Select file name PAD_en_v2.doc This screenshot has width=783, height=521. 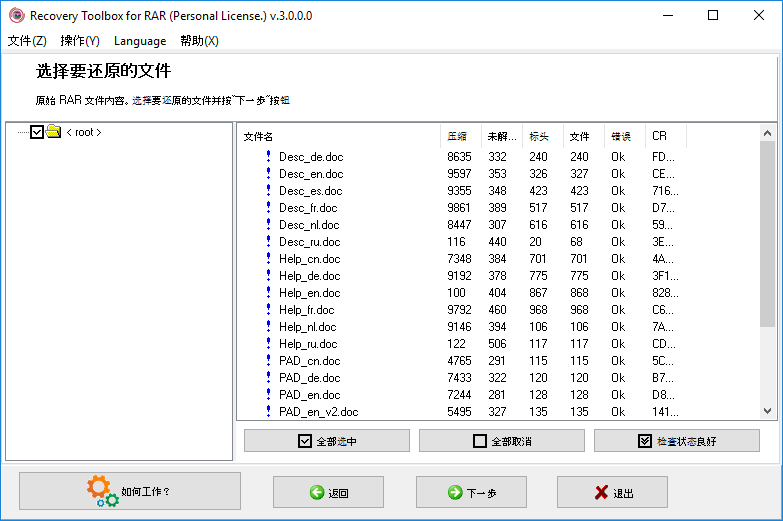[x=319, y=412]
